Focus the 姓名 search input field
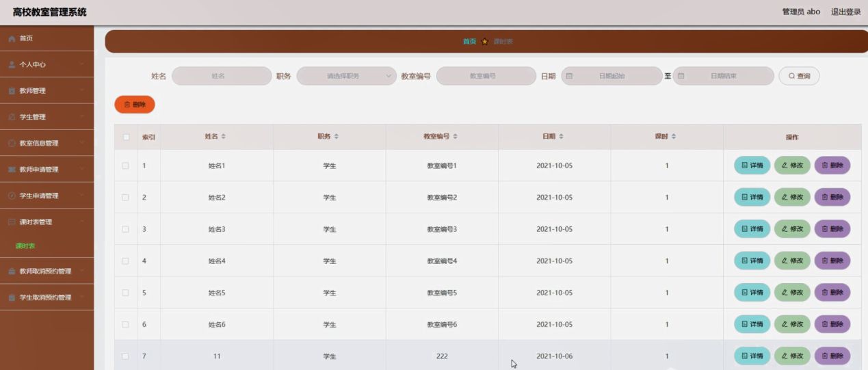868x370 pixels. 222,76
